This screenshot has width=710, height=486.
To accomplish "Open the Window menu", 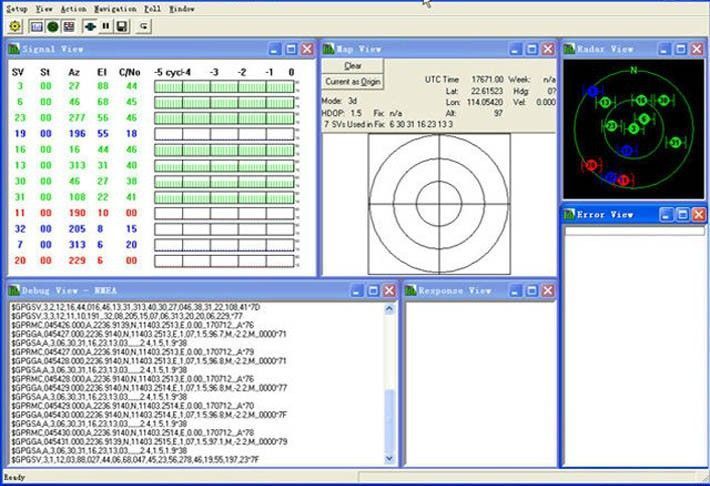I will [182, 9].
